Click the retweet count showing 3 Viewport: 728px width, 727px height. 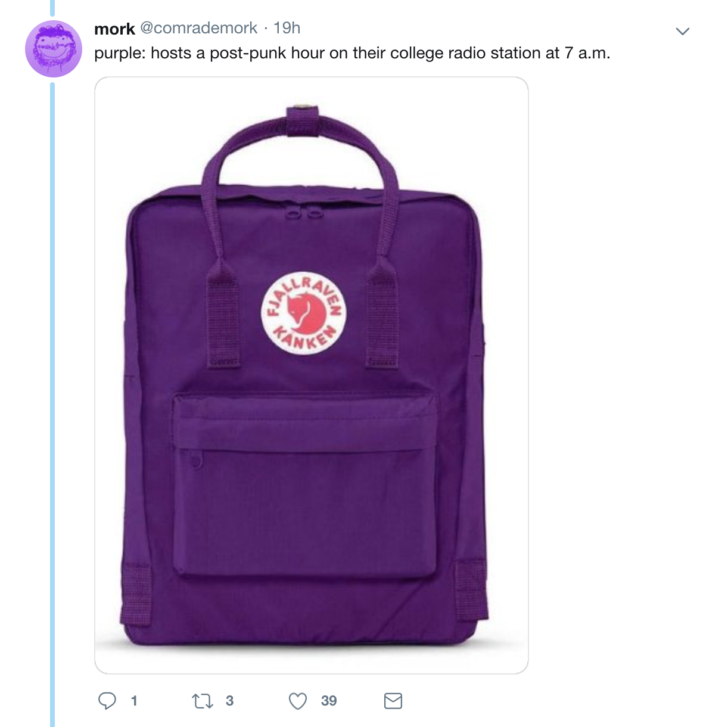(229, 701)
